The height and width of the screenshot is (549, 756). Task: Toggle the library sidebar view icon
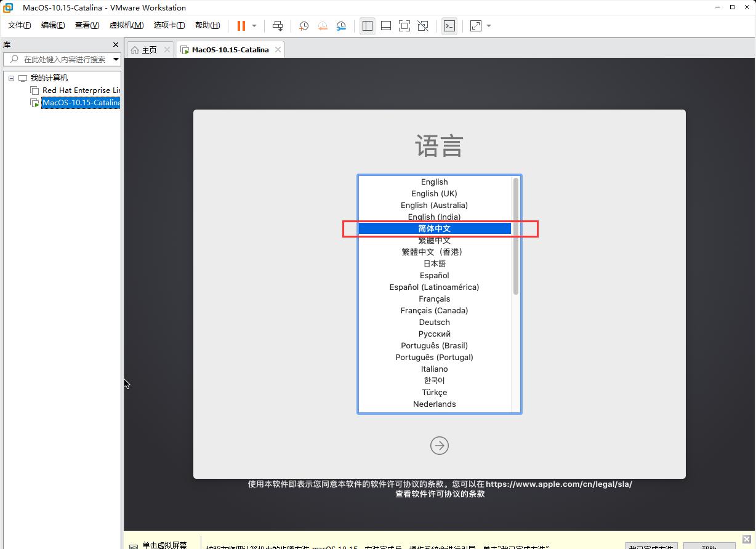368,26
